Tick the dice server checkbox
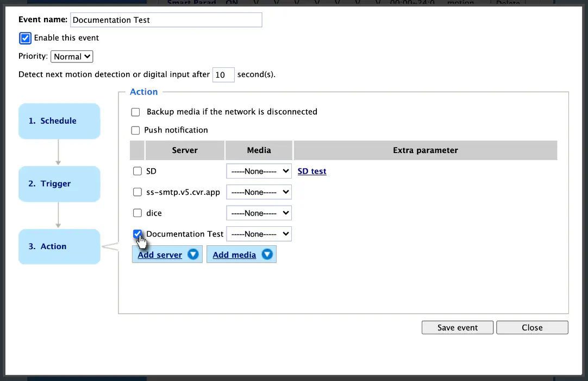 137,213
